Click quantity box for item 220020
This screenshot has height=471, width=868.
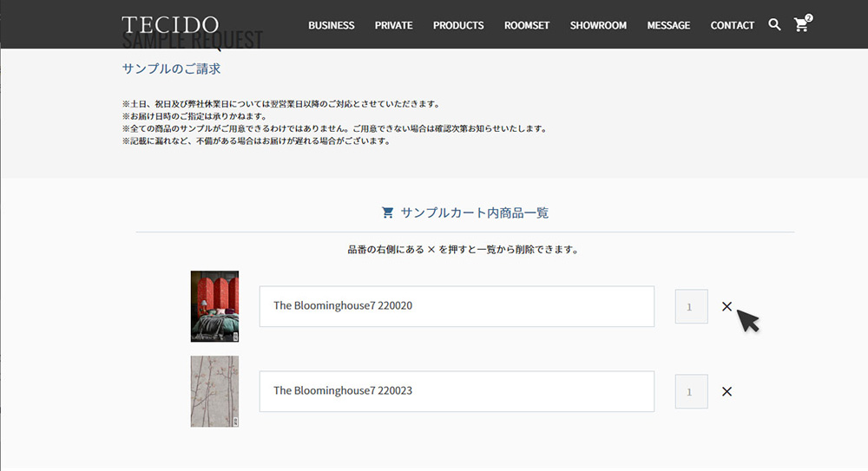tap(692, 306)
